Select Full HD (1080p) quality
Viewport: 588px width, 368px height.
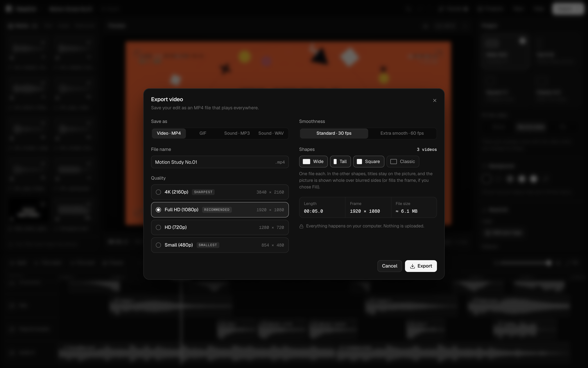(220, 210)
